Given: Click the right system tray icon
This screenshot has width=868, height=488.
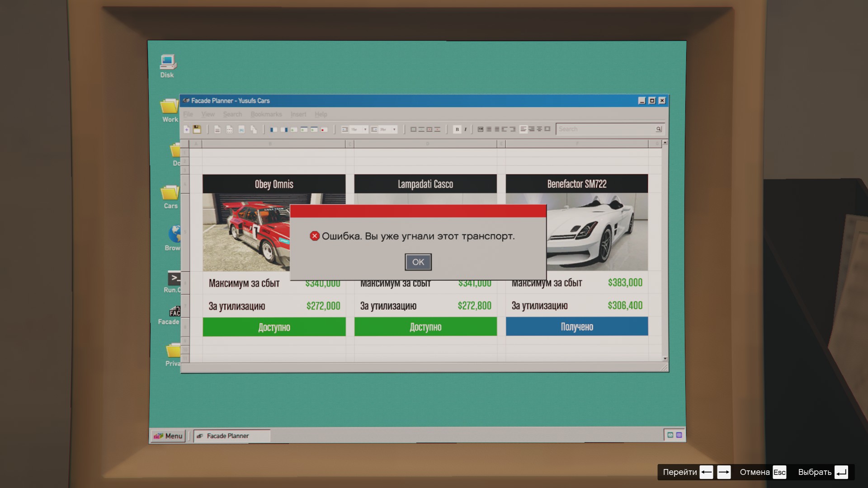Looking at the screenshot, I should pyautogui.click(x=679, y=435).
